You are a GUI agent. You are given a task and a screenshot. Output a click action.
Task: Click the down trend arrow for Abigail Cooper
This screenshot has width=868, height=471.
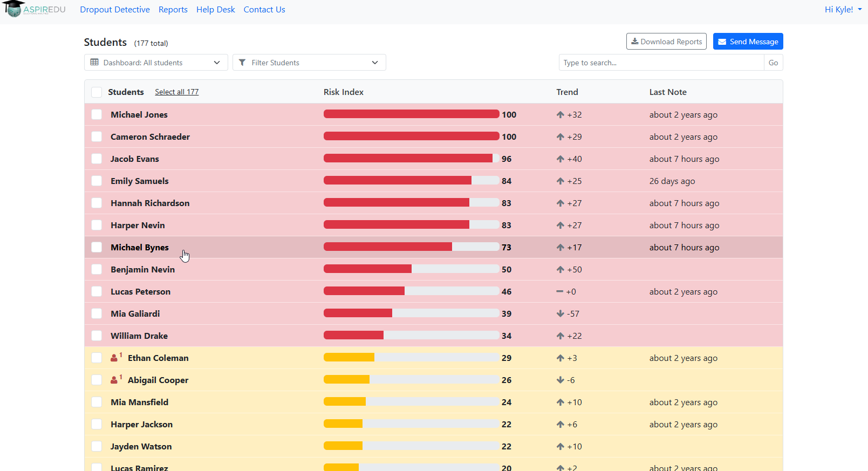point(561,380)
